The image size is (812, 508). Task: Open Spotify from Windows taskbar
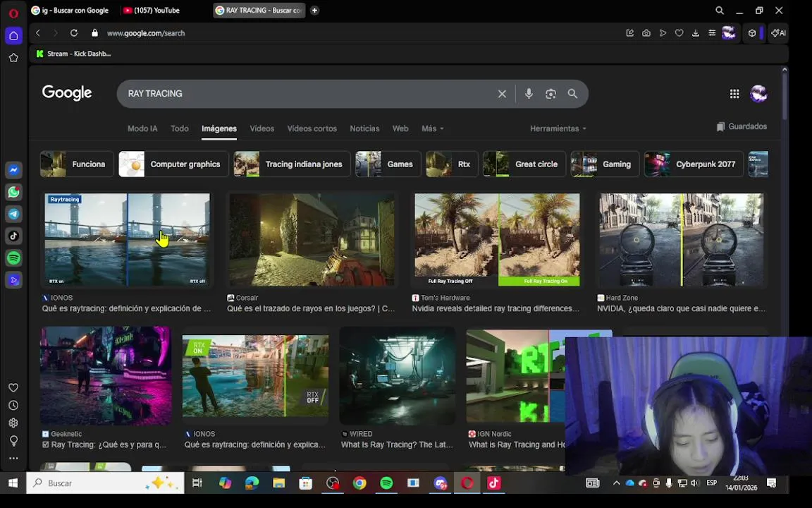point(386,483)
